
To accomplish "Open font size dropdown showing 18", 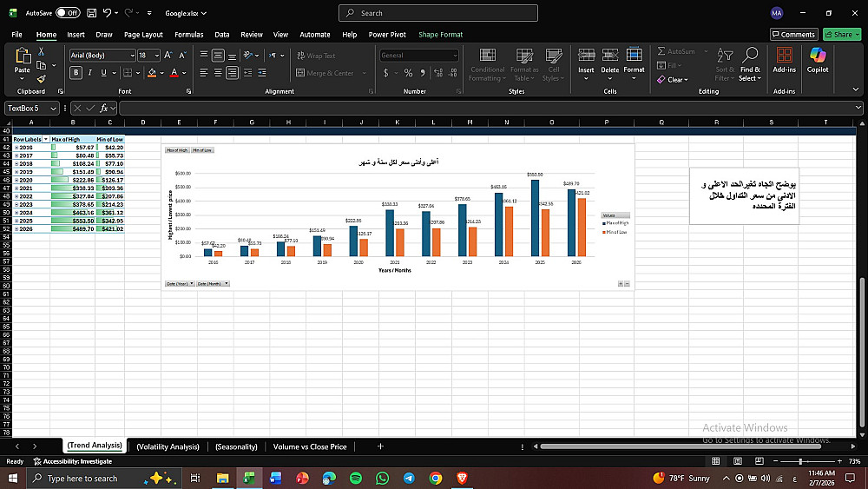I will pyautogui.click(x=156, y=56).
